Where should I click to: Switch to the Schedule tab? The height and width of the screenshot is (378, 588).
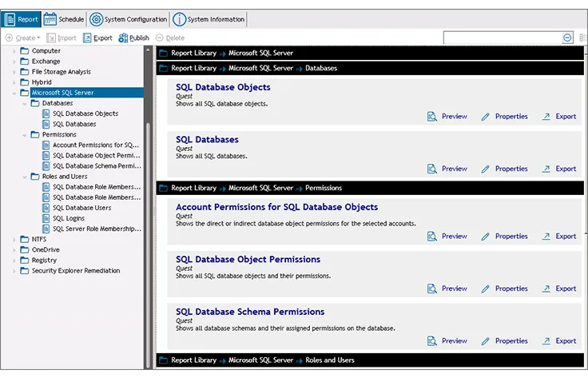pyautogui.click(x=64, y=19)
